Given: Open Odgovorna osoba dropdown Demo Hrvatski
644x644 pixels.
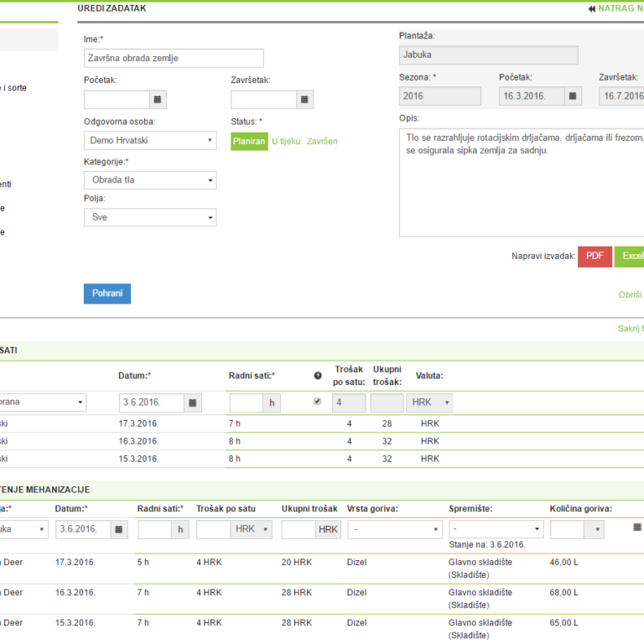Looking at the screenshot, I should 150,141.
